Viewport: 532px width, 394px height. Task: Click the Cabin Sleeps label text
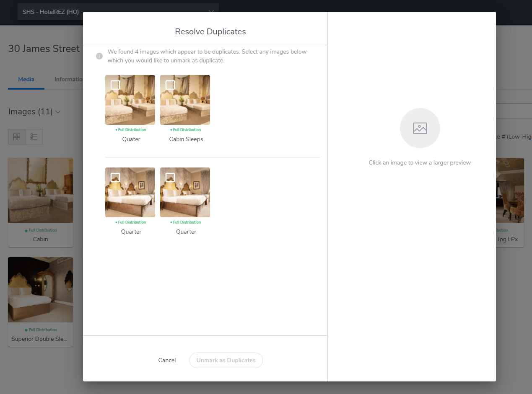(186, 139)
